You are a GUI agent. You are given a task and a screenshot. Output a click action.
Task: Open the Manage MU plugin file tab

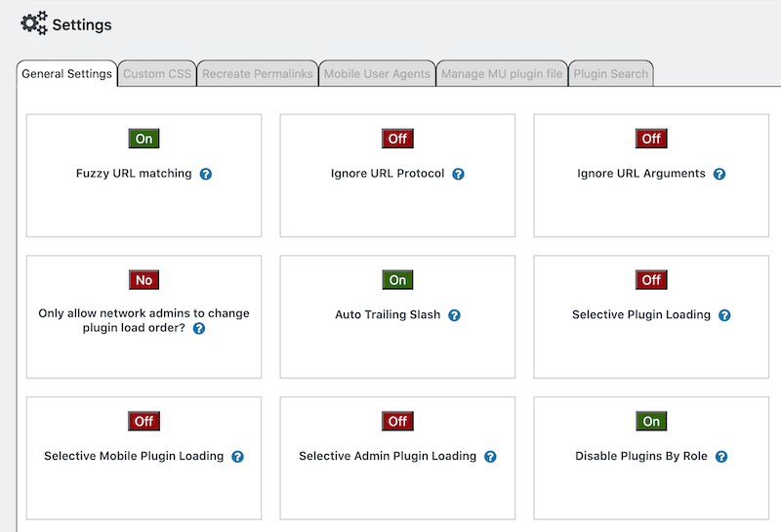pyautogui.click(x=502, y=74)
